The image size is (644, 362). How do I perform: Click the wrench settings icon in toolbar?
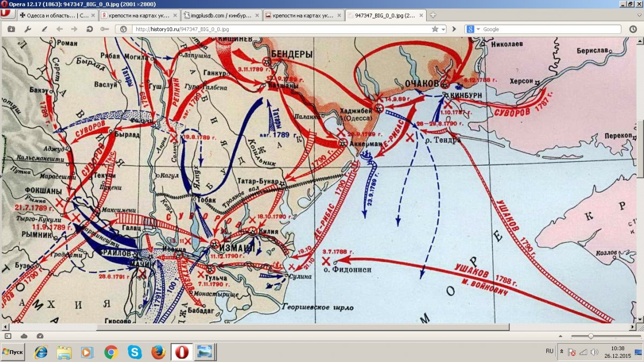pyautogui.click(x=28, y=29)
